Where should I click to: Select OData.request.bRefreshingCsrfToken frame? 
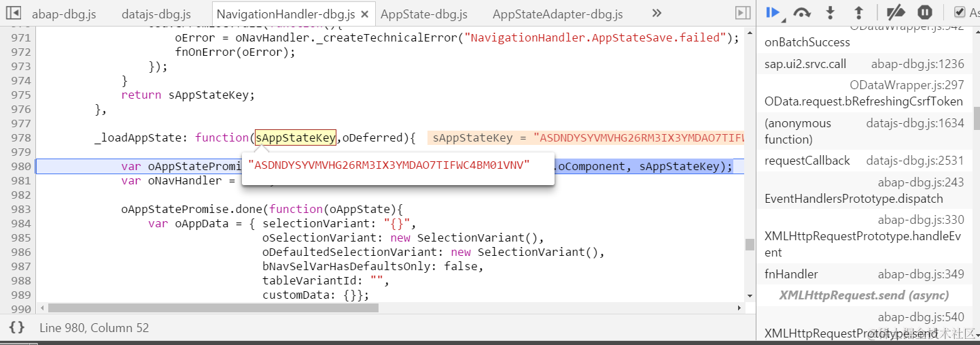click(864, 101)
